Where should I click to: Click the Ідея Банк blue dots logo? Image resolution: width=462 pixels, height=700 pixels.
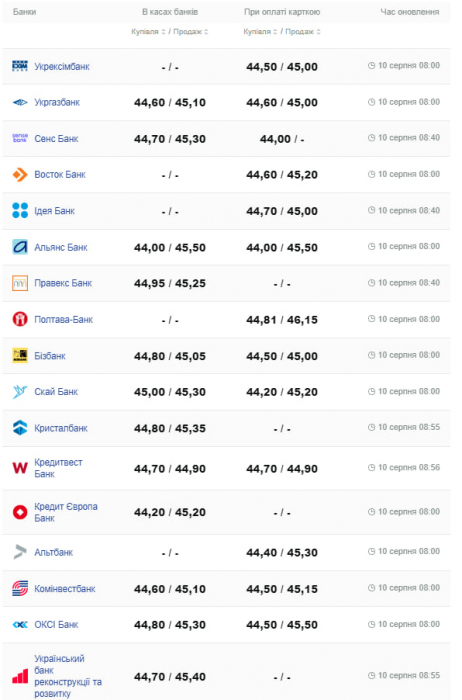pyautogui.click(x=20, y=210)
